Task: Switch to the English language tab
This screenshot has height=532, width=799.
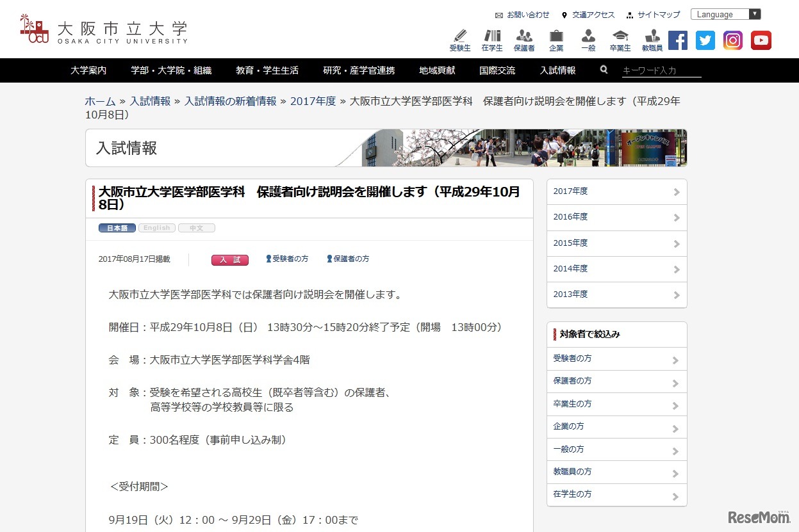Action: [x=156, y=227]
